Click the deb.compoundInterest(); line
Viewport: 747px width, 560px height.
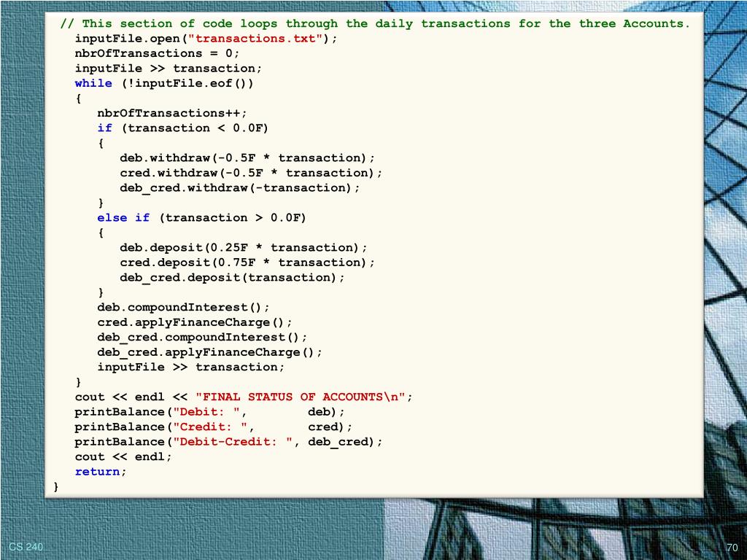point(183,308)
